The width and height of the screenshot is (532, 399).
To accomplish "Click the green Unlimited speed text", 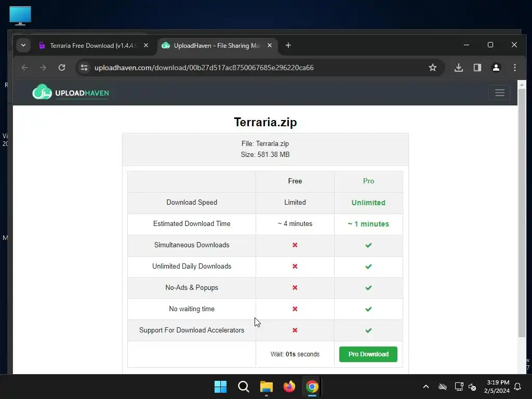I will coord(368,203).
